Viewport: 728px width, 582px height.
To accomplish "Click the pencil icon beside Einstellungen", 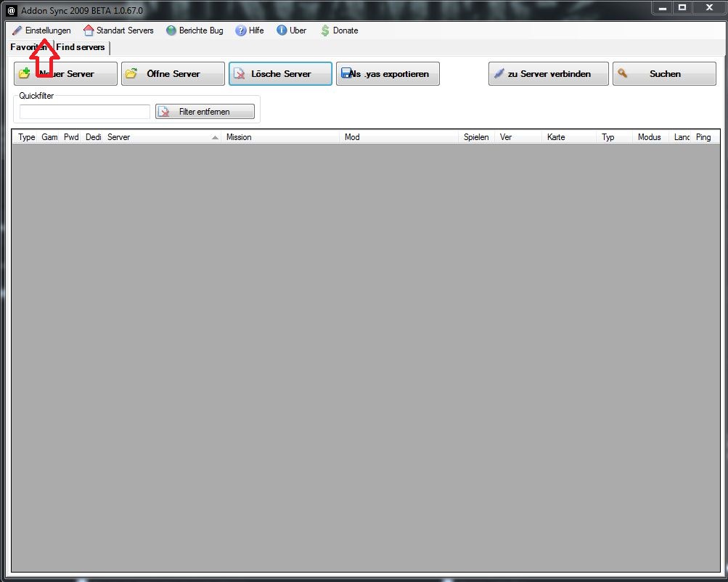I will (17, 30).
